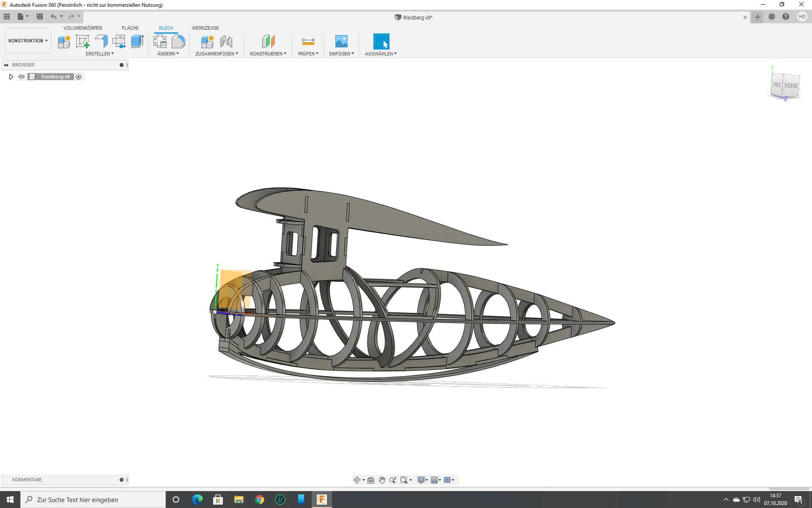The height and width of the screenshot is (508, 812).
Task: Open the Unfold tool icon under ÄNDERN
Action: 178,41
